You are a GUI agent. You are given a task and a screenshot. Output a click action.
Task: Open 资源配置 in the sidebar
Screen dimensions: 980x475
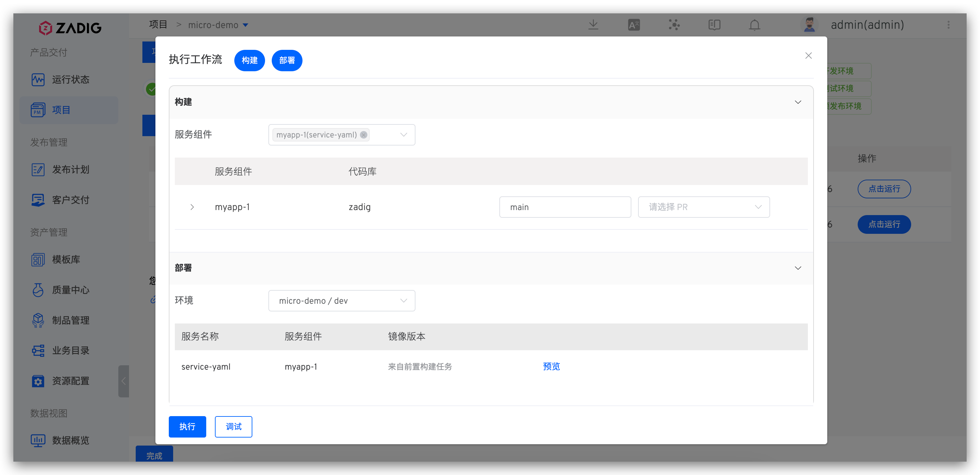coord(71,381)
